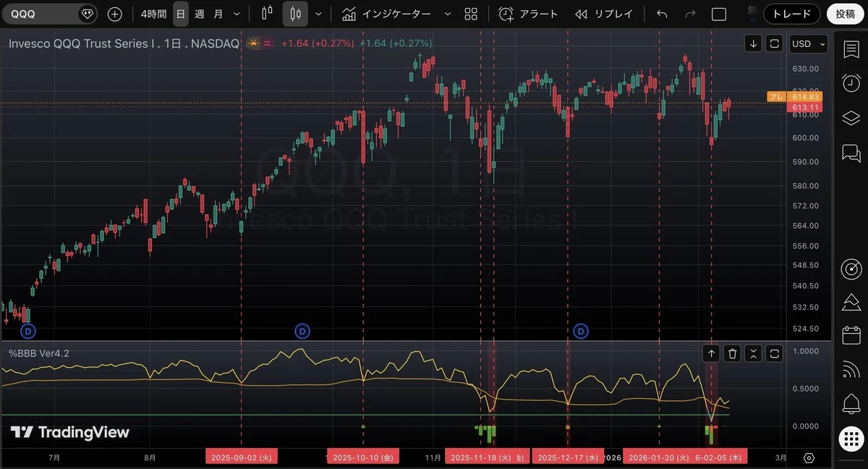
Task: Open the QQQ symbol search field
Action: tap(49, 14)
